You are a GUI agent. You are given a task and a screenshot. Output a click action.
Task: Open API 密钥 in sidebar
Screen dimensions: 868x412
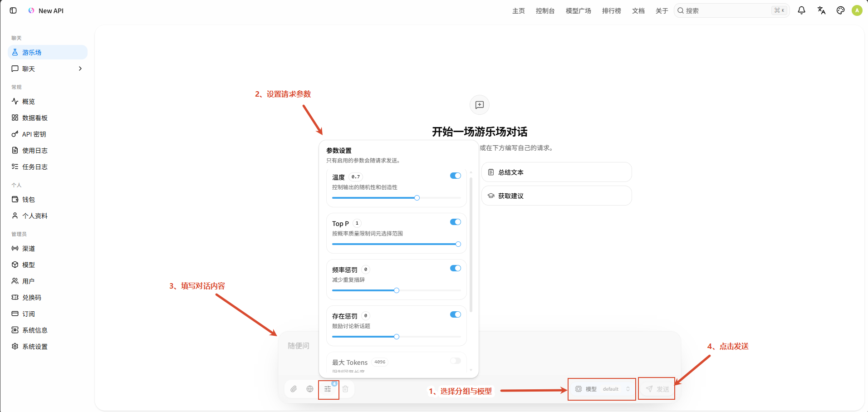pyautogui.click(x=48, y=134)
